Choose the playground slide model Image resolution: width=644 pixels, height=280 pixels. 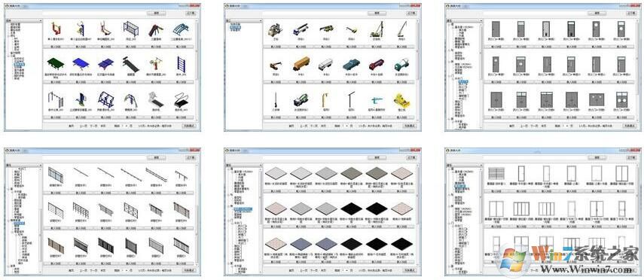(x=155, y=29)
